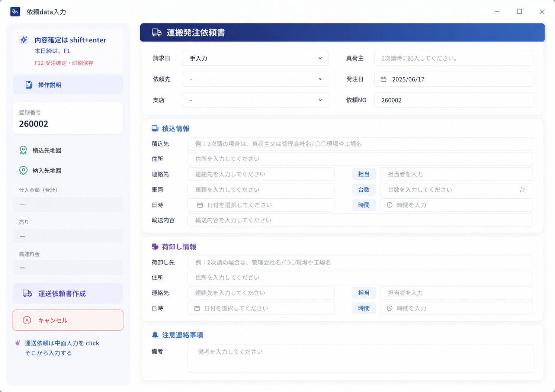Click the 積込情報 section truck icon
Screen dimensions: 555x392
(x=155, y=129)
